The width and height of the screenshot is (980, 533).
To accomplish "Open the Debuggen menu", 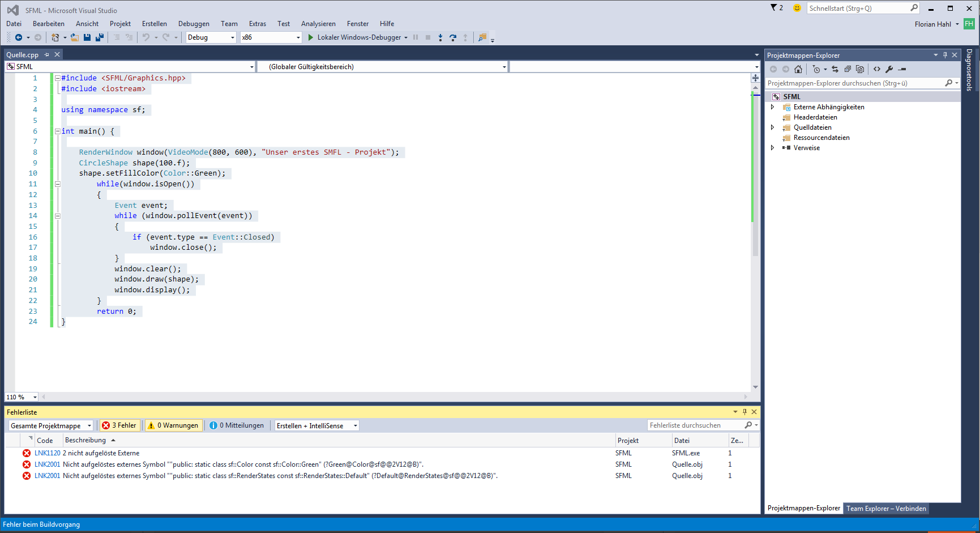I will point(194,24).
